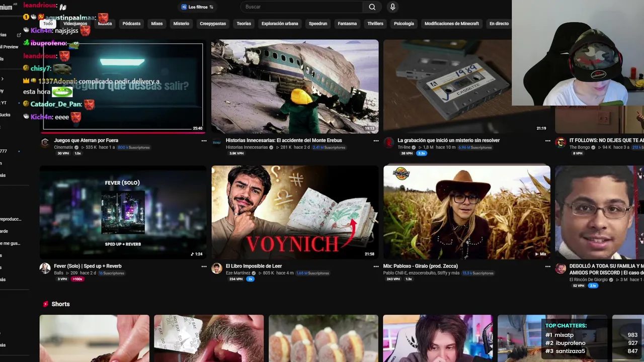
Task: Open title Juegos que Aterran por Fuera
Action: click(x=86, y=140)
